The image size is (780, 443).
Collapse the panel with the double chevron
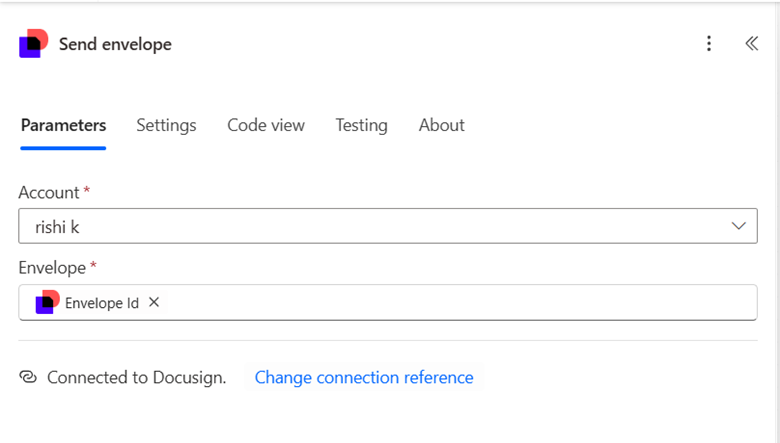click(752, 43)
